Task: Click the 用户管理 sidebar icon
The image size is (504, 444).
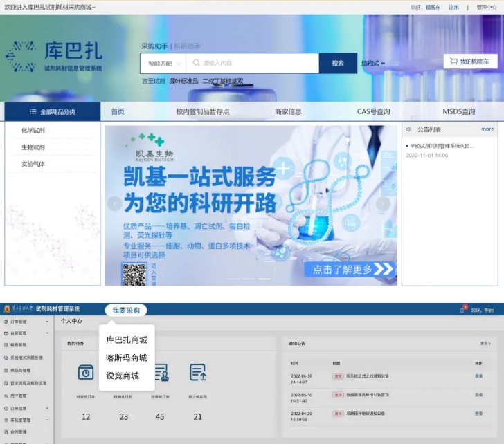Action: [6, 396]
